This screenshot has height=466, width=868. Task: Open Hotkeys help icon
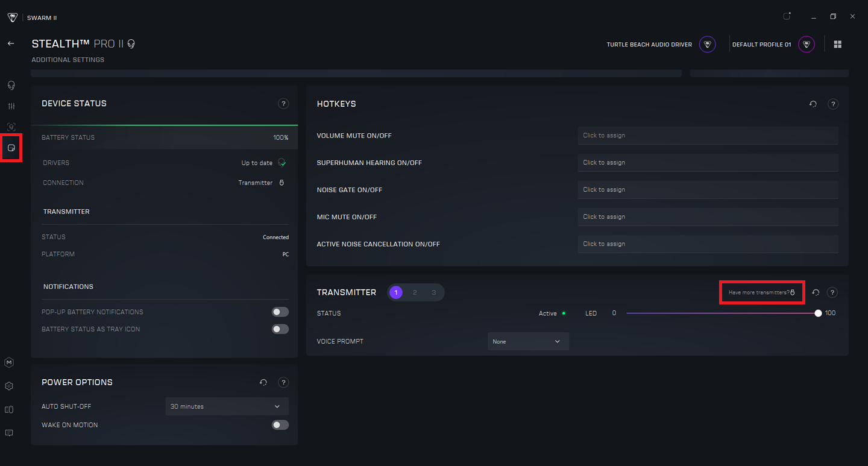833,104
